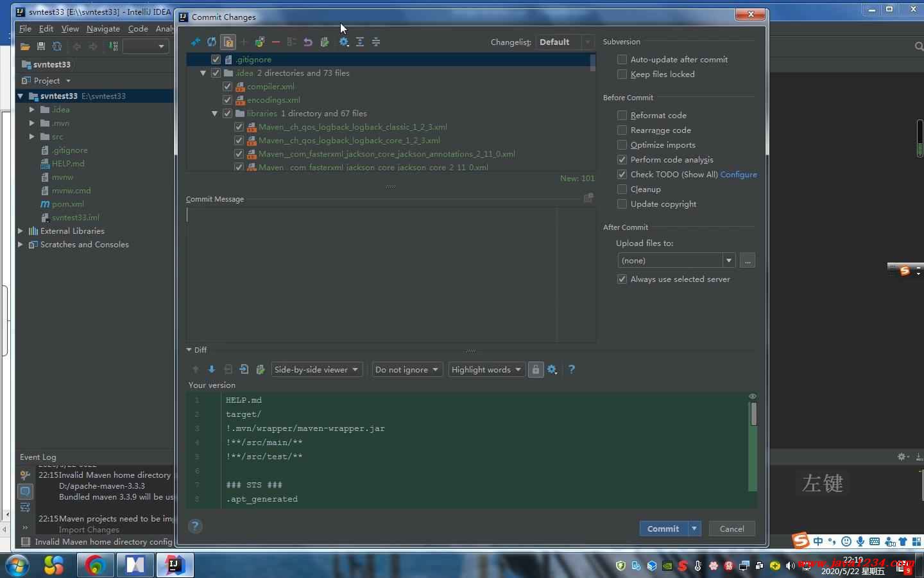Check the Optimize imports option
The image size is (924, 578).
[x=622, y=144]
